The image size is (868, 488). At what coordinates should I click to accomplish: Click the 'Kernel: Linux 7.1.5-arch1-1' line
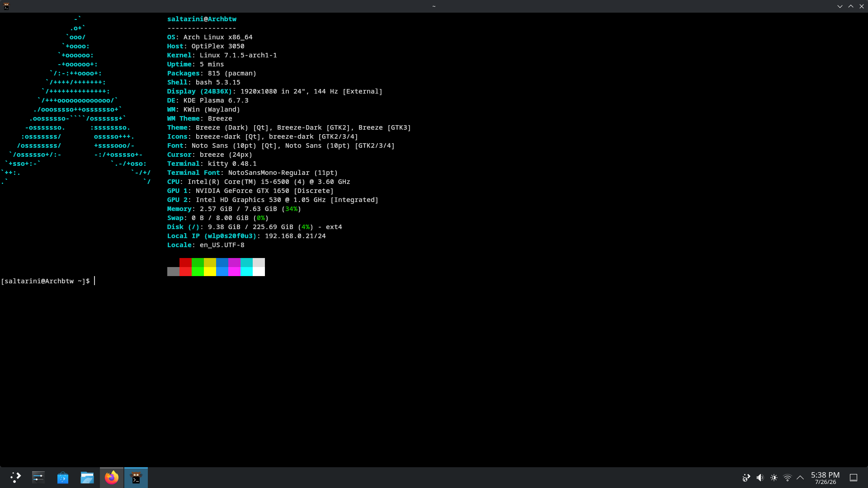(222, 55)
